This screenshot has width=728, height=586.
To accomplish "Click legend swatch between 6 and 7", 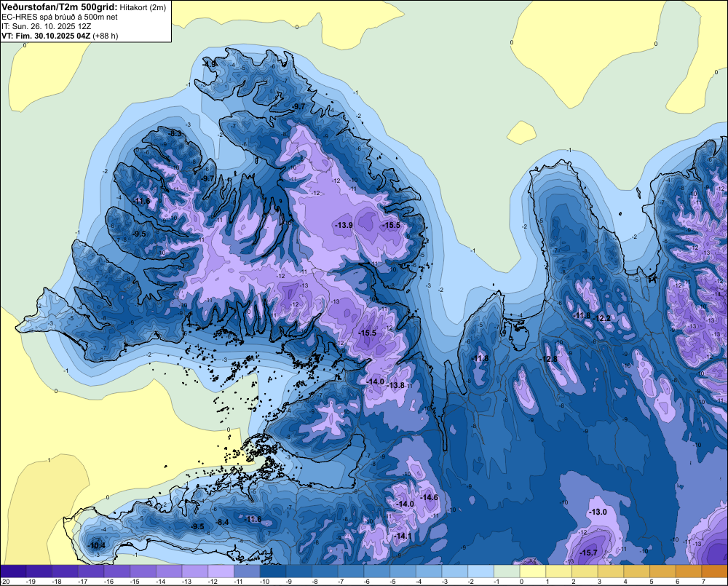I will pyautogui.click(x=689, y=571).
